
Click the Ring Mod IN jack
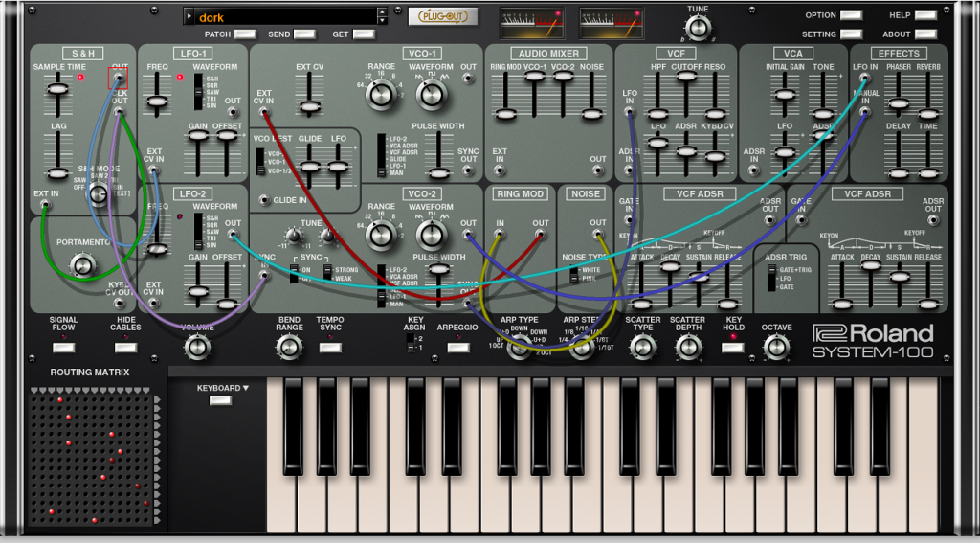(500, 235)
